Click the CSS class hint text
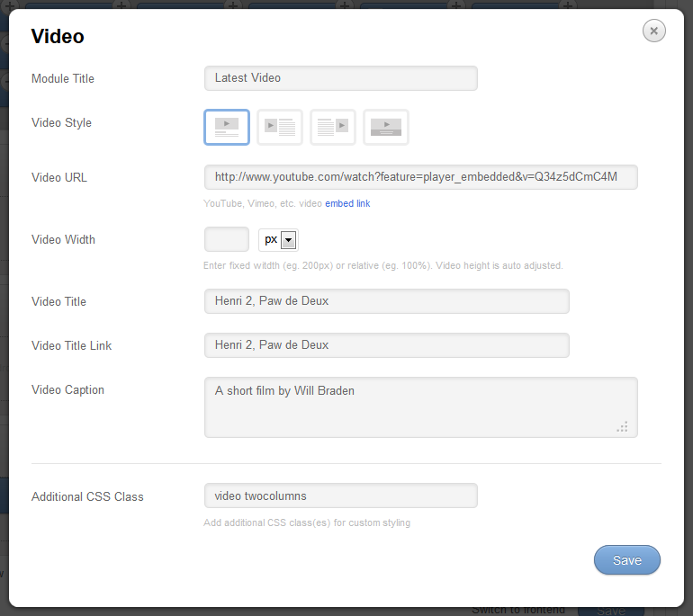Image resolution: width=693 pixels, height=616 pixels. (x=307, y=522)
